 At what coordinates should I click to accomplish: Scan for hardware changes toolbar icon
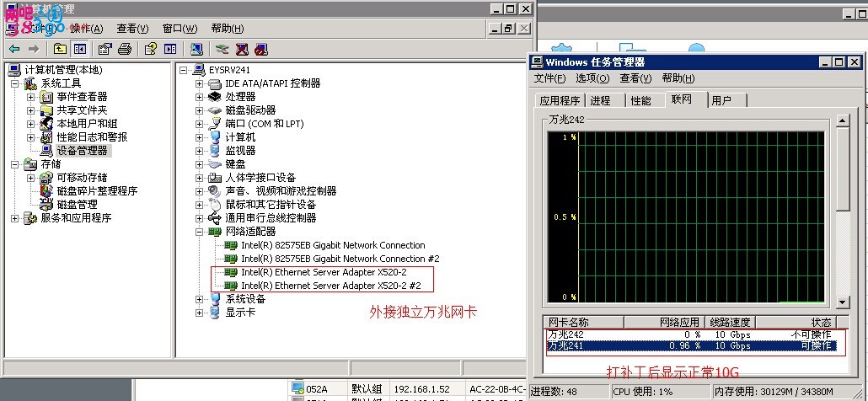pos(196,49)
